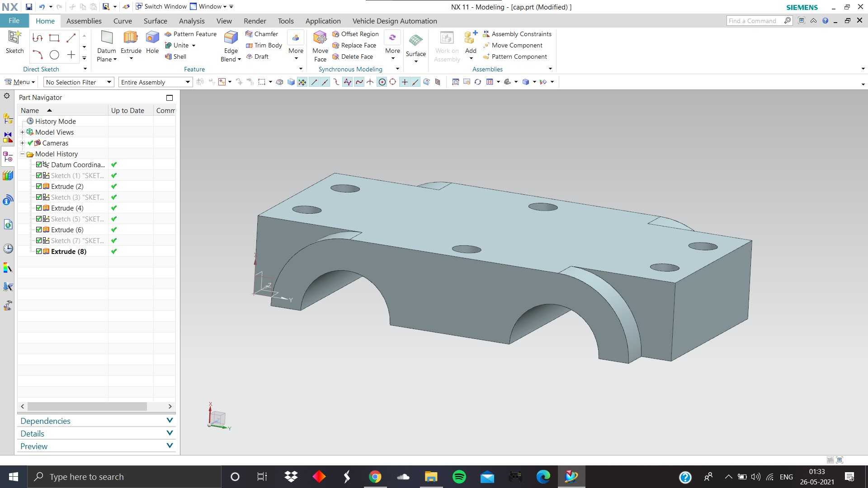Open the Unite dropdown arrow

193,46
